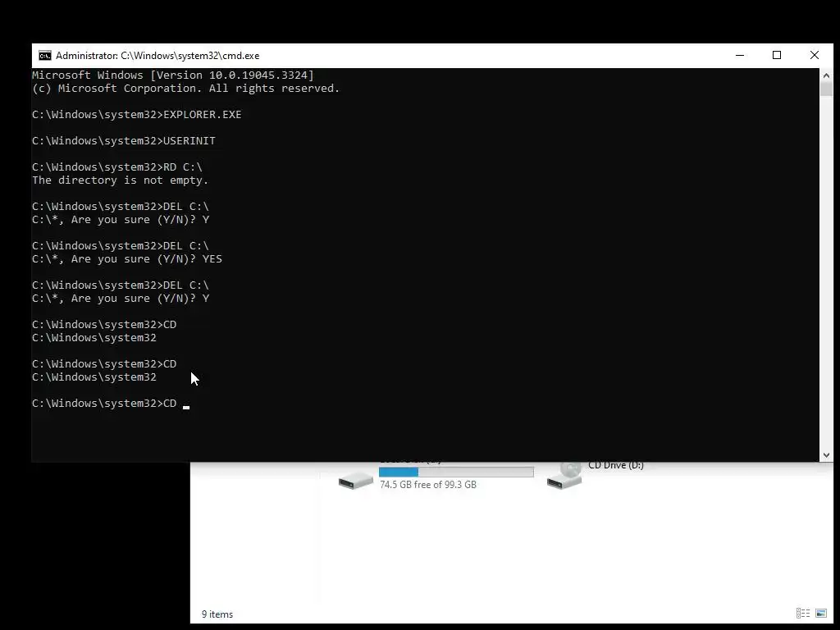Click the '74.5 GB free of 99.3 GB' text
840x630 pixels.
pyautogui.click(x=428, y=484)
